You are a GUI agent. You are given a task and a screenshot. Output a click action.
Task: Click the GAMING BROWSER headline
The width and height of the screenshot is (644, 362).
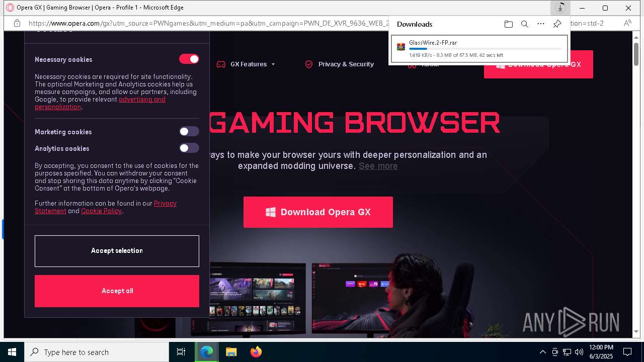coord(354,122)
